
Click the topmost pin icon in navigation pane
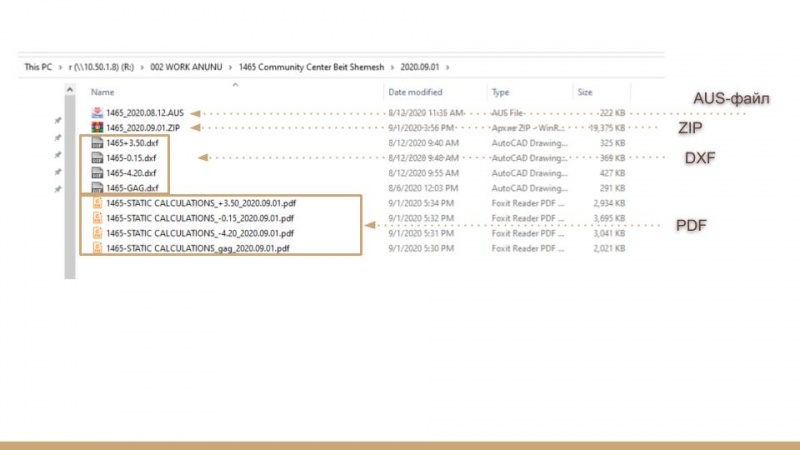pyautogui.click(x=58, y=120)
